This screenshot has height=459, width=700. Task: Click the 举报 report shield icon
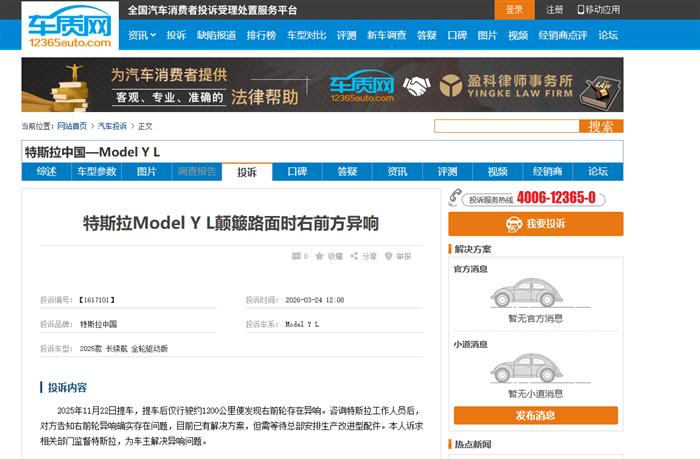389,256
